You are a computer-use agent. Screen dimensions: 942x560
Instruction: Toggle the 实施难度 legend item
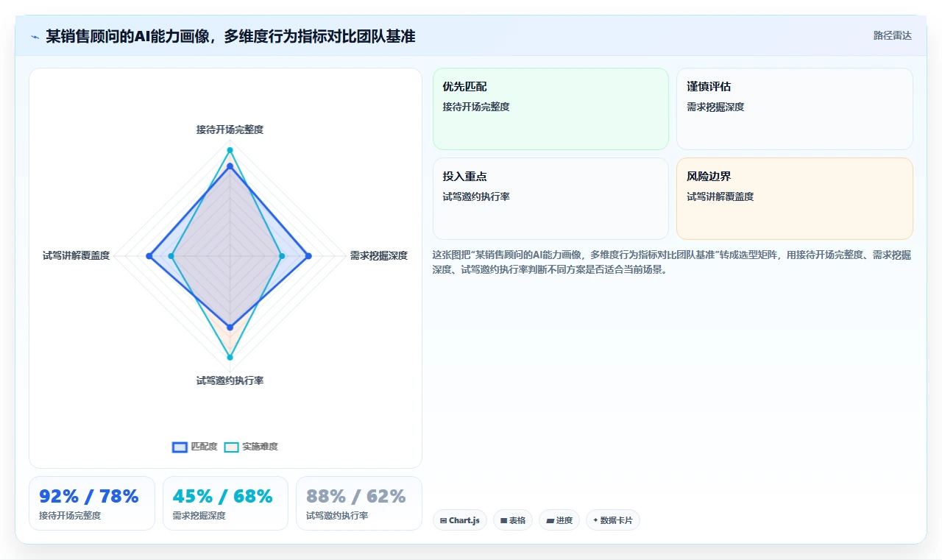tap(251, 447)
